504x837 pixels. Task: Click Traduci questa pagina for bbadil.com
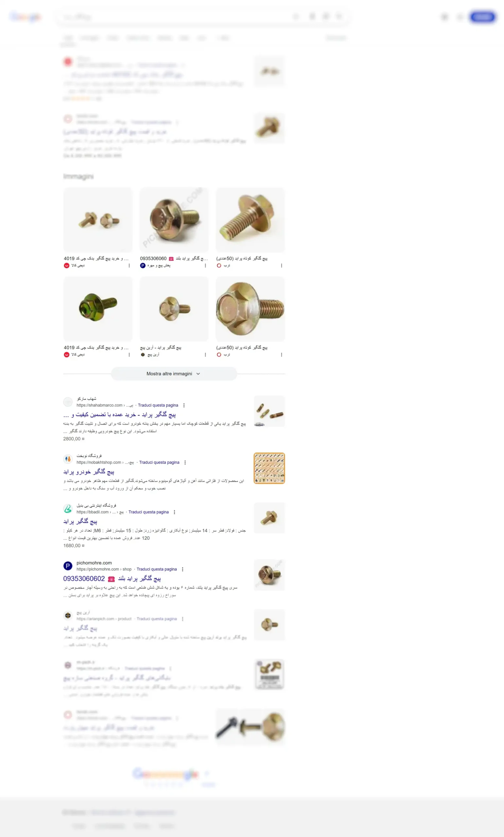click(x=148, y=512)
